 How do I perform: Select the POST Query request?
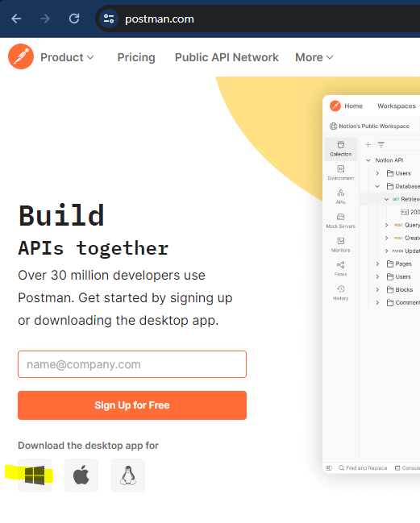pyautogui.click(x=406, y=225)
